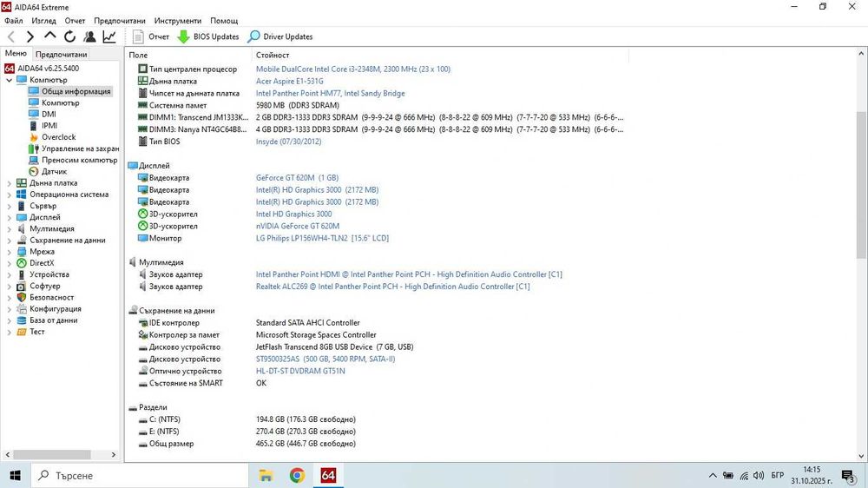Expand the Съхранение на данни tree node

tap(9, 241)
